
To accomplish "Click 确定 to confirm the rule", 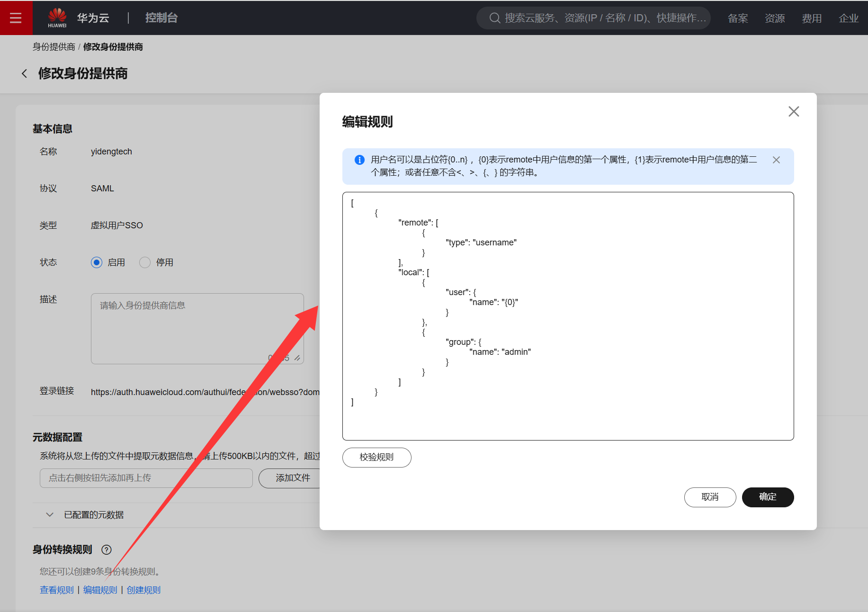I will tap(767, 497).
